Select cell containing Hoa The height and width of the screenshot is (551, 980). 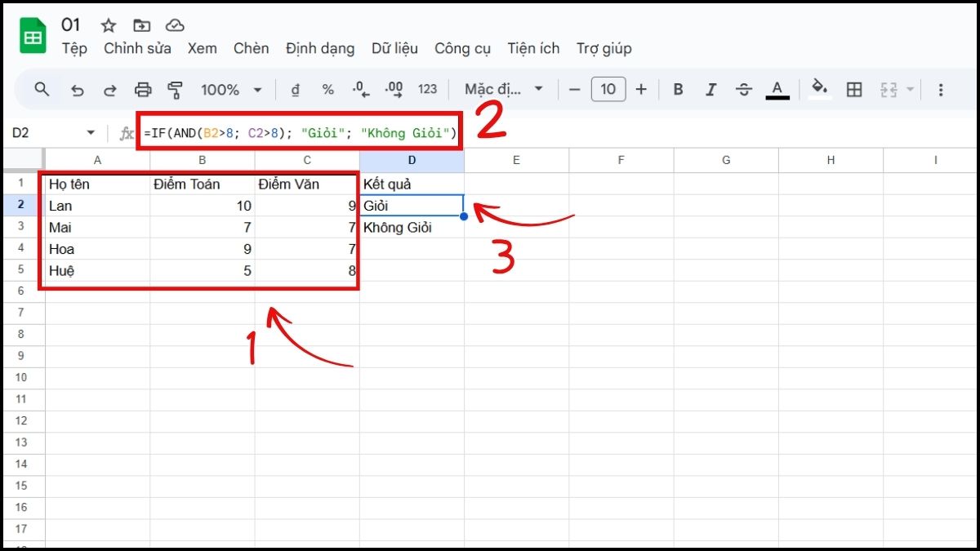pyautogui.click(x=97, y=249)
